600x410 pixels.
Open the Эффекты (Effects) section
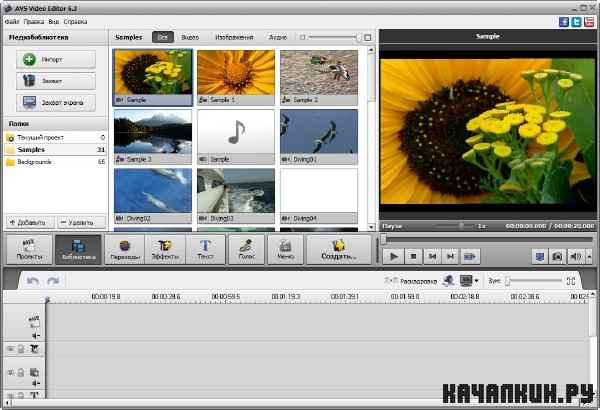[165, 250]
